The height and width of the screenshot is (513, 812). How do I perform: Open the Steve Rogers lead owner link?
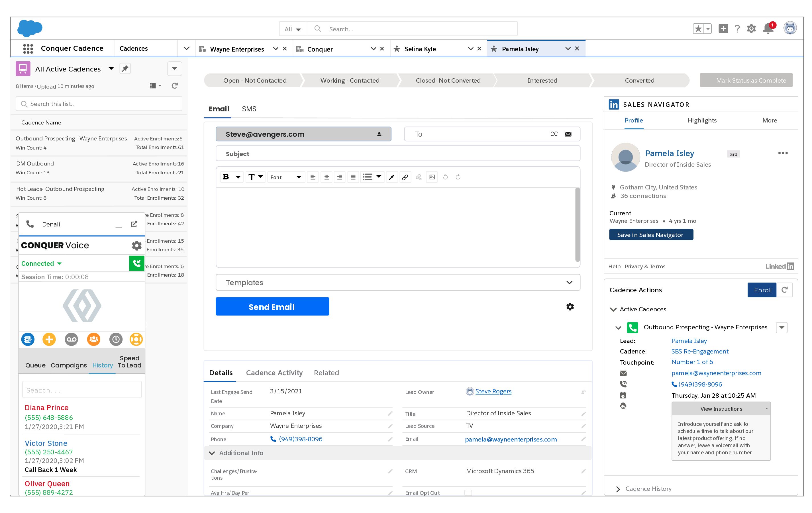point(493,391)
